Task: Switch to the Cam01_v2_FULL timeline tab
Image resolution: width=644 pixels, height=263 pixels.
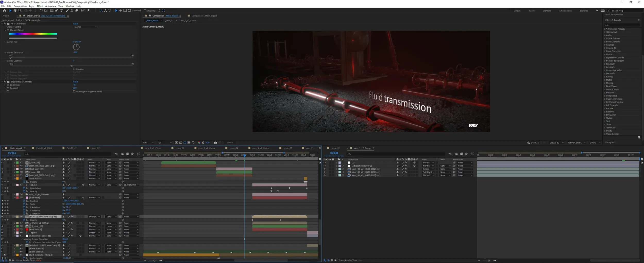Action: point(44,148)
